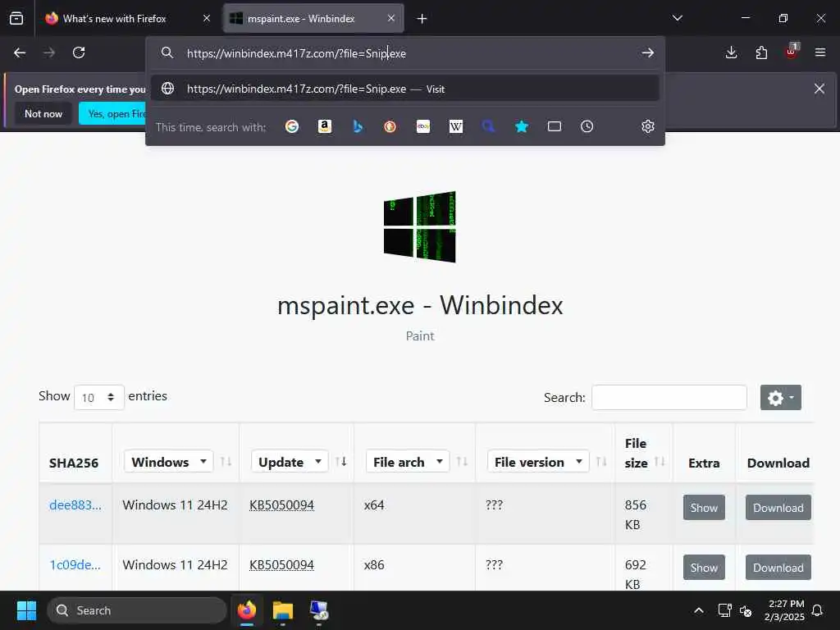The image size is (840, 630).
Task: Open search settings gear in the address dropdown
Action: [x=648, y=126]
